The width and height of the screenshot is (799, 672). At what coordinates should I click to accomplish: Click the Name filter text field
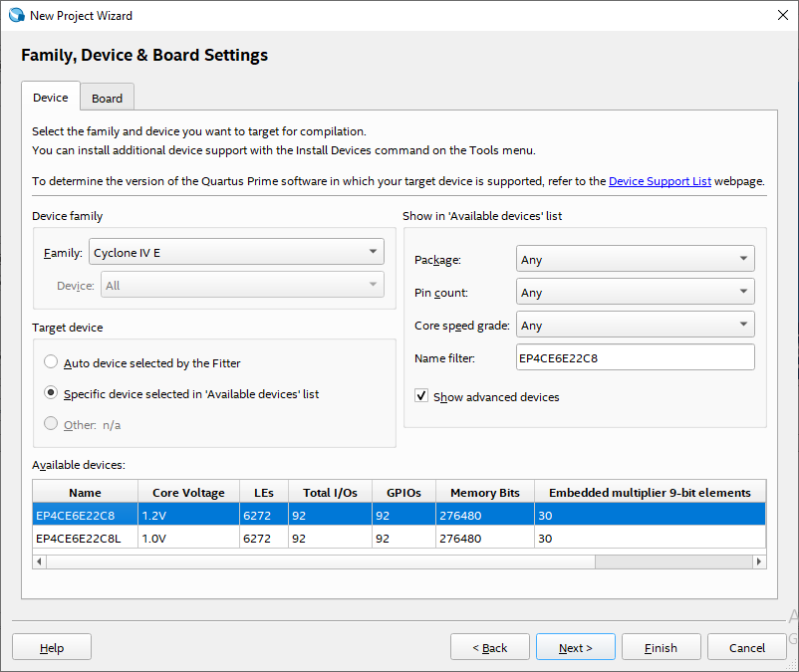tap(635, 357)
